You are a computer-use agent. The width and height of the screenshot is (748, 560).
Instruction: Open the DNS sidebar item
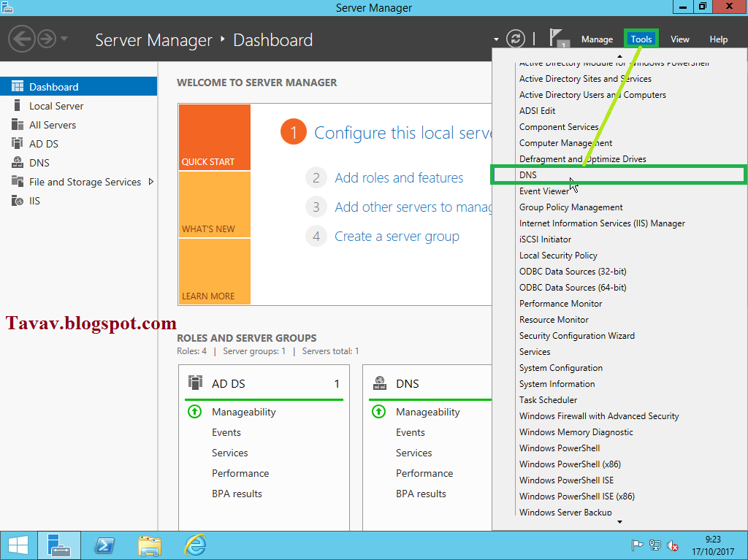pyautogui.click(x=39, y=163)
